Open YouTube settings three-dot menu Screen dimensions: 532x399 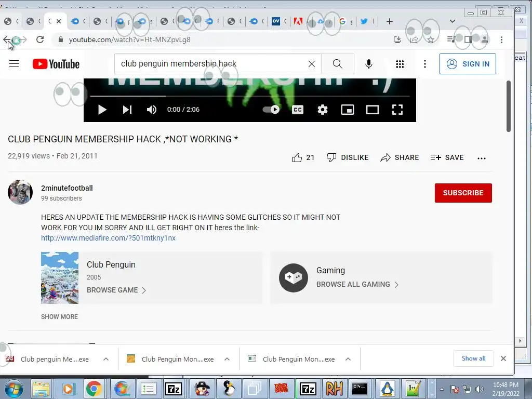tap(425, 64)
